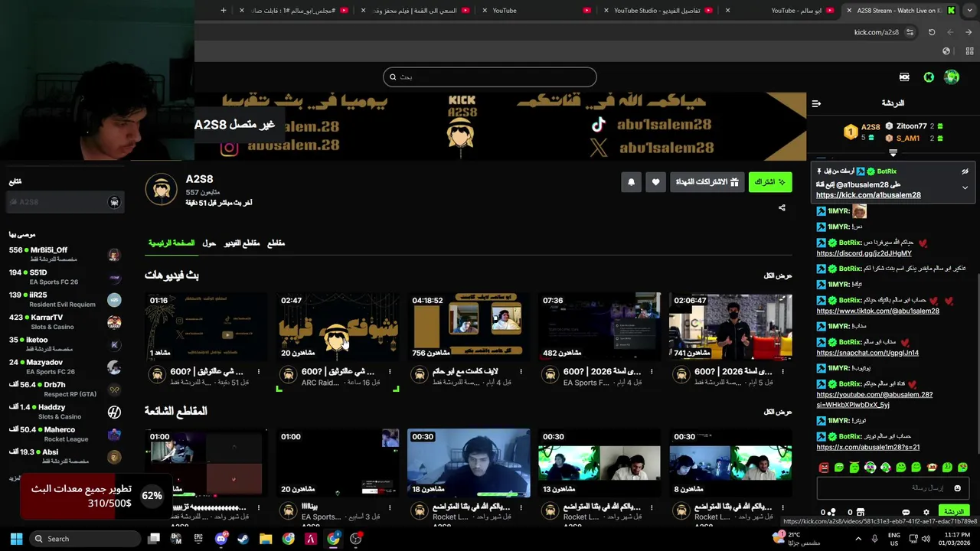This screenshot has height=551, width=980.
Task: Insert the headphones green quick emote
Action: click(870, 467)
